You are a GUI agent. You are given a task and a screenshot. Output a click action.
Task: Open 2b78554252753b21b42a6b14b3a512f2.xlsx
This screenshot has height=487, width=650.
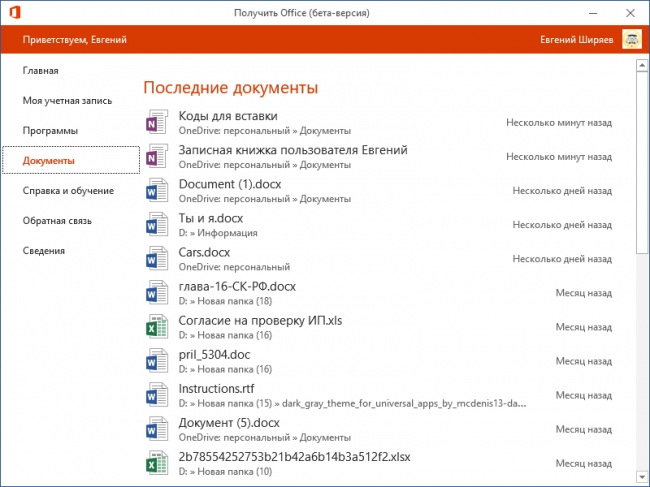pyautogui.click(x=294, y=457)
